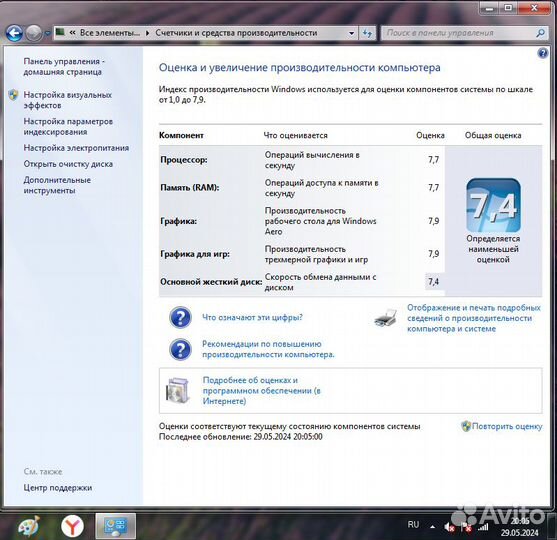Screen dimensions: 557x540
Task: Open the Action Center flag tray icon
Action: [x=466, y=527]
